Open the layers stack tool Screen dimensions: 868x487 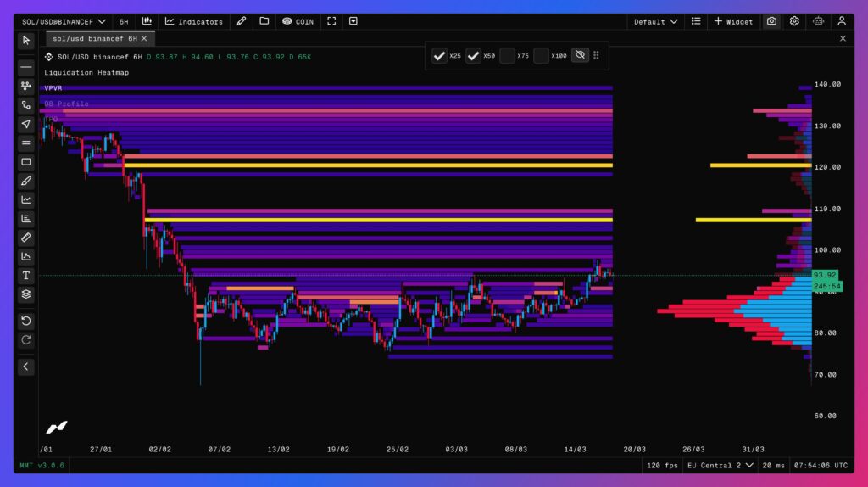coord(26,294)
